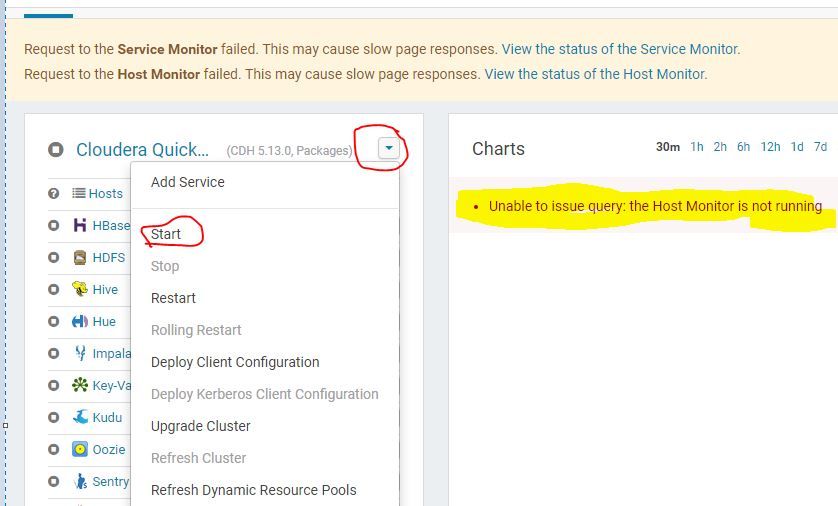Click the cluster stopped status icon

(56, 150)
